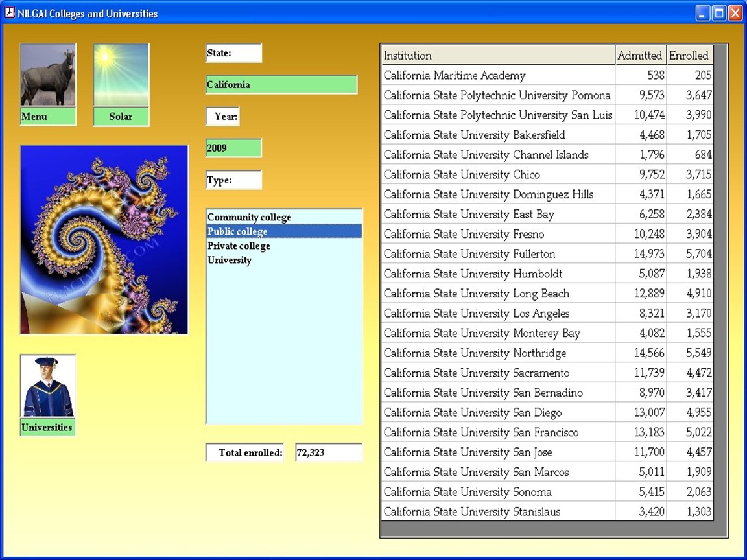
Task: Click the graduate Universities icon
Action: click(47, 386)
